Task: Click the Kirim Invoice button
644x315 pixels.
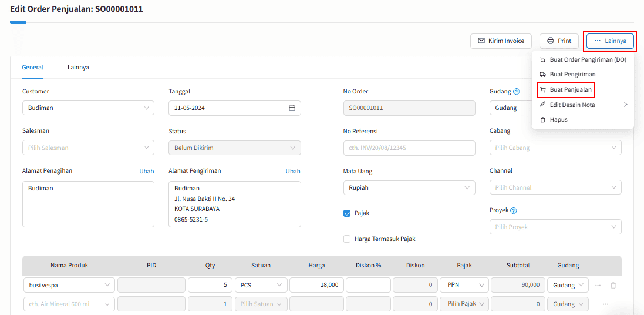Action: (501, 41)
